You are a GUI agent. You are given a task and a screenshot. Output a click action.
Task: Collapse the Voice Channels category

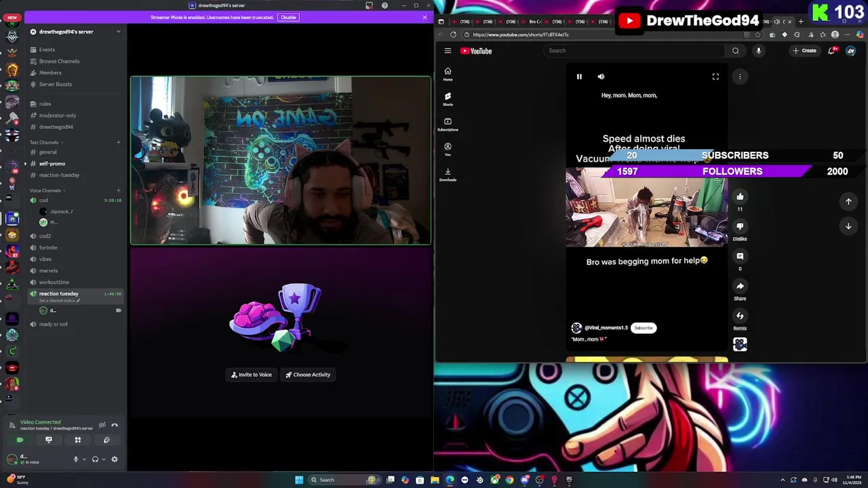(x=46, y=190)
